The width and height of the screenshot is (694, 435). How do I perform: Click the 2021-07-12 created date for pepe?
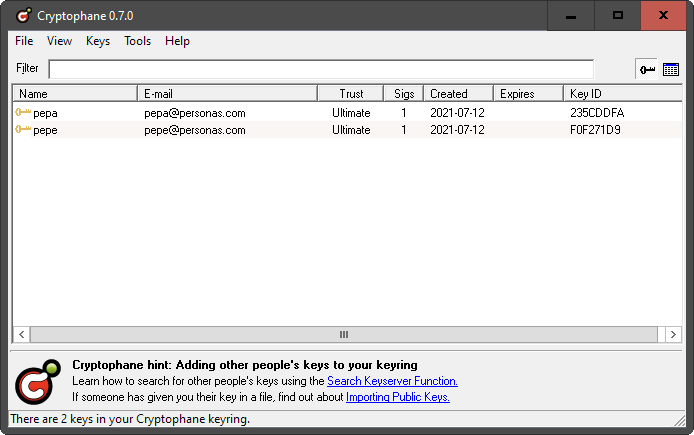[x=457, y=130]
